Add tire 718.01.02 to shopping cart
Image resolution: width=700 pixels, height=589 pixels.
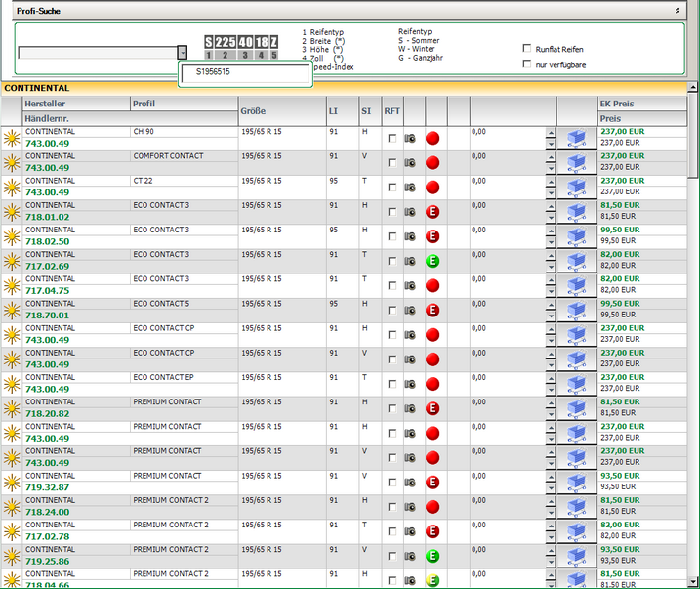pyautogui.click(x=577, y=212)
